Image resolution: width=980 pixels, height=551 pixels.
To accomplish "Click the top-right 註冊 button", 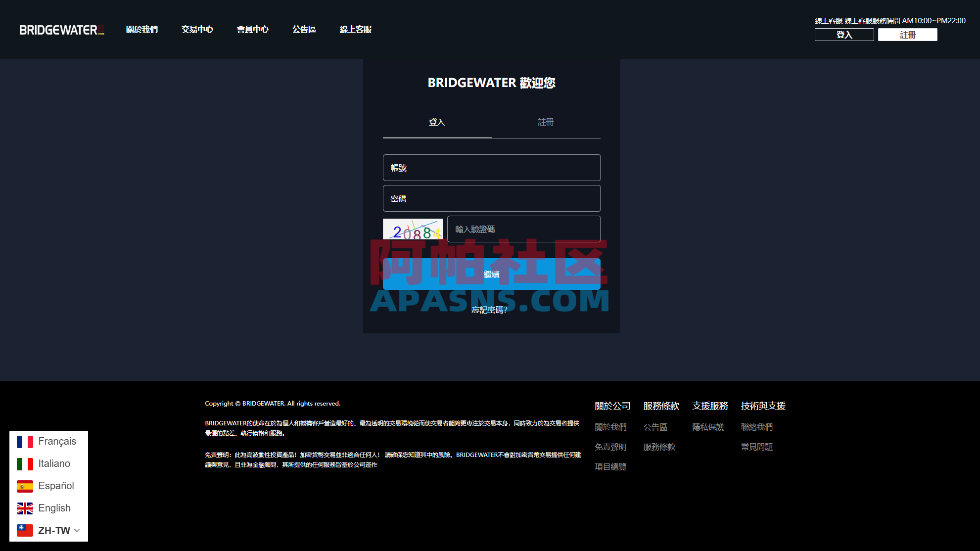I will (x=907, y=34).
